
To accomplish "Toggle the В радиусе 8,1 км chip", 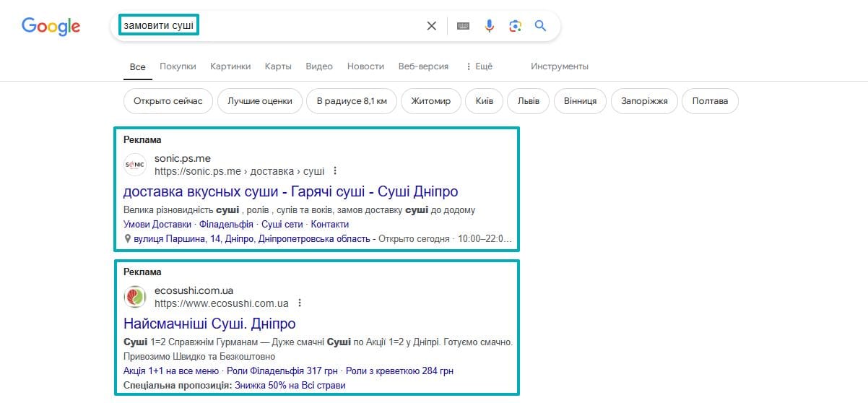I will pyautogui.click(x=352, y=101).
